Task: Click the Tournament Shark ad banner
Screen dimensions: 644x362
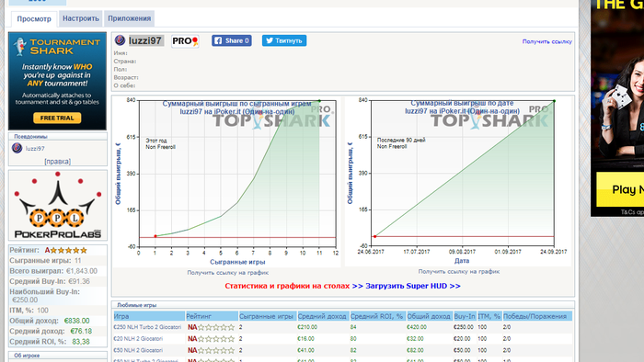Action: point(57,81)
